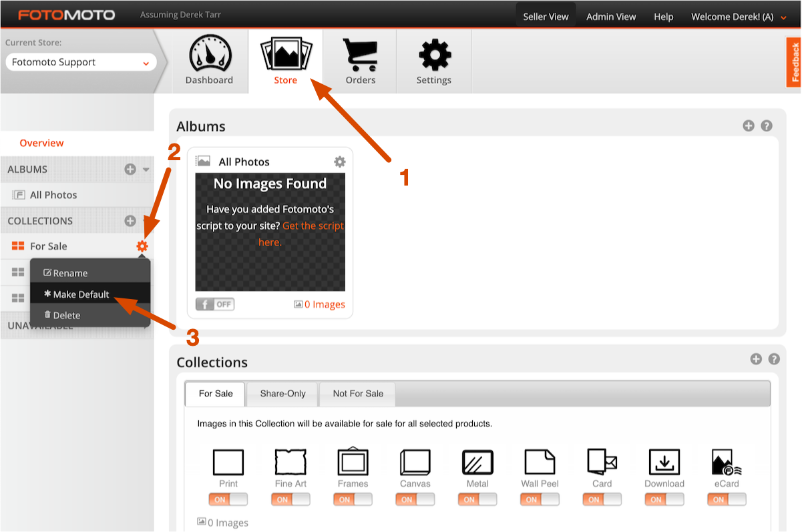Image resolution: width=802 pixels, height=532 pixels.
Task: Open the Orders shopping cart icon
Action: pos(361,54)
